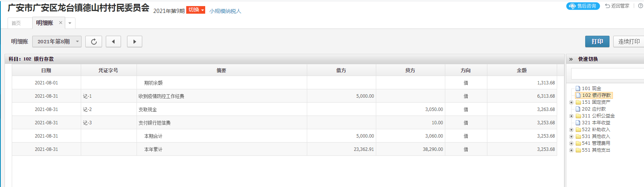This screenshot has width=644, height=187.
Task: Select the 明细账 tab
Action: 45,23
